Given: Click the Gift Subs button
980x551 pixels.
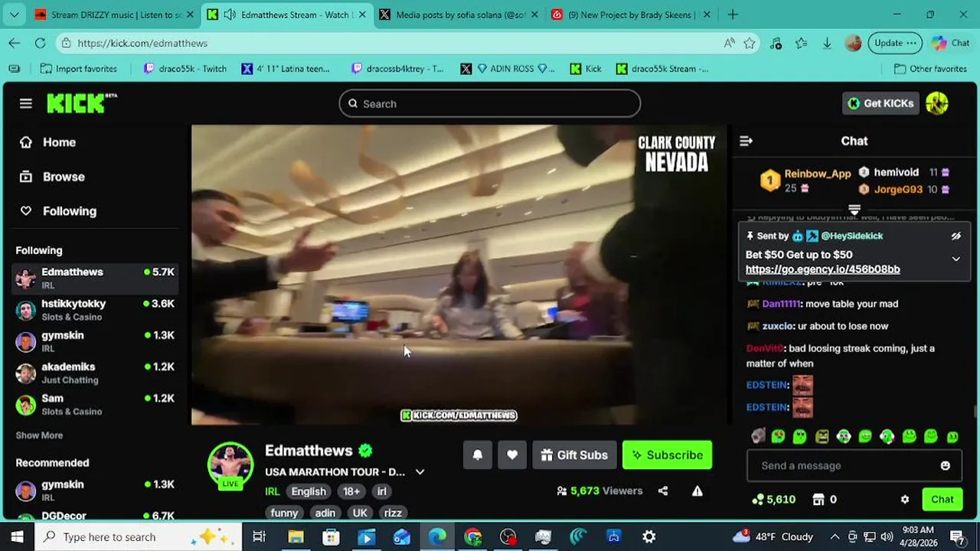Looking at the screenshot, I should (x=574, y=455).
